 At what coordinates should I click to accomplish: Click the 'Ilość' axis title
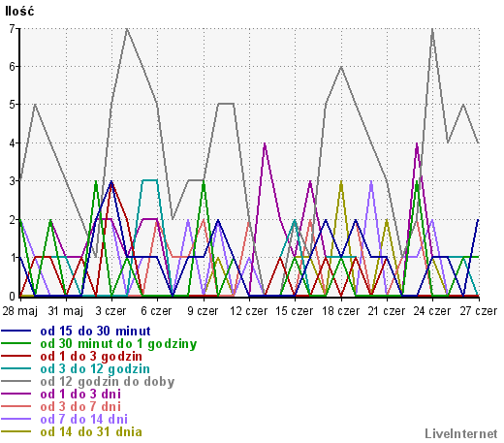tap(19, 11)
